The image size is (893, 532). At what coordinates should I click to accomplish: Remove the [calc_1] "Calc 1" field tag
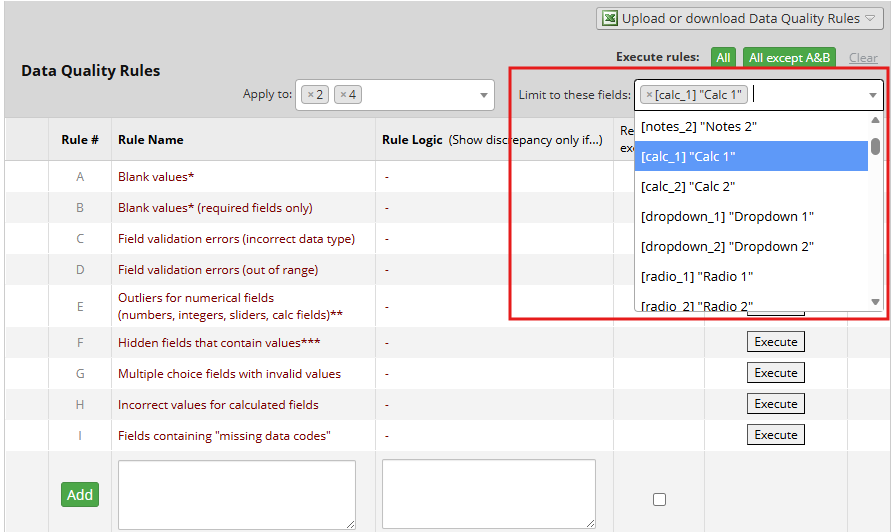click(649, 95)
